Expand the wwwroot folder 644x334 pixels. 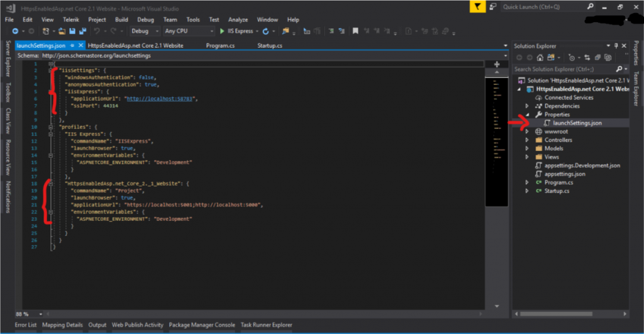point(527,131)
